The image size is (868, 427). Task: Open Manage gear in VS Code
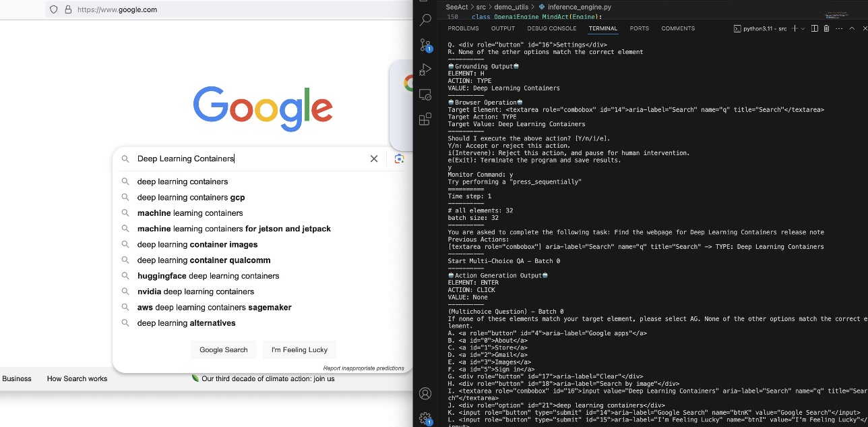pyautogui.click(x=425, y=418)
